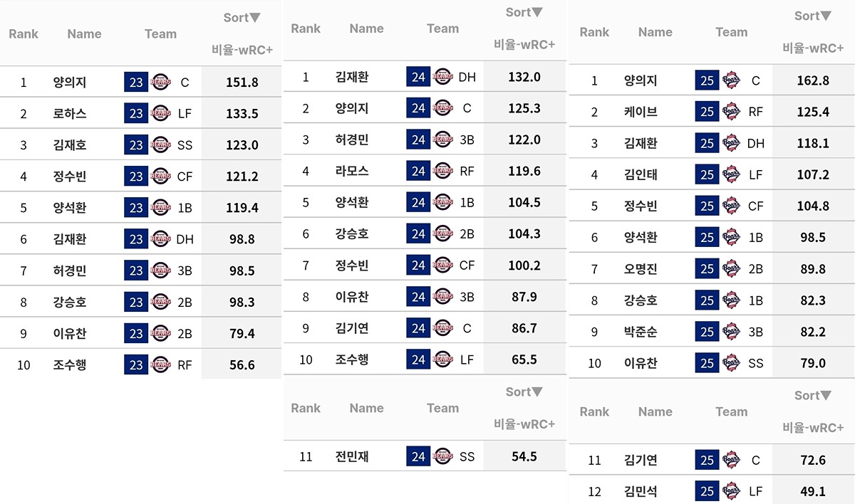Click the Team column header above 라모스's table
Image resolution: width=855 pixels, height=504 pixels.
[442, 28]
